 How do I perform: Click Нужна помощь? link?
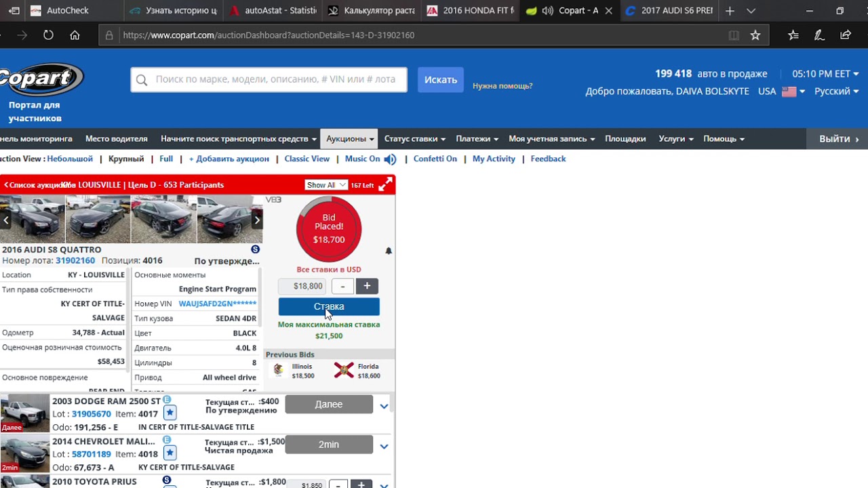(x=502, y=86)
